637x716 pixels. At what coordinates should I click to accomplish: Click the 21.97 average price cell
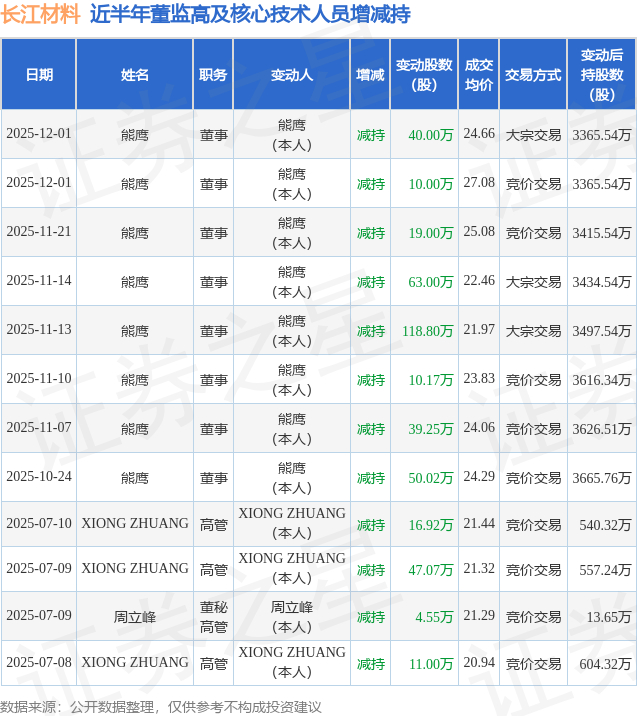479,329
